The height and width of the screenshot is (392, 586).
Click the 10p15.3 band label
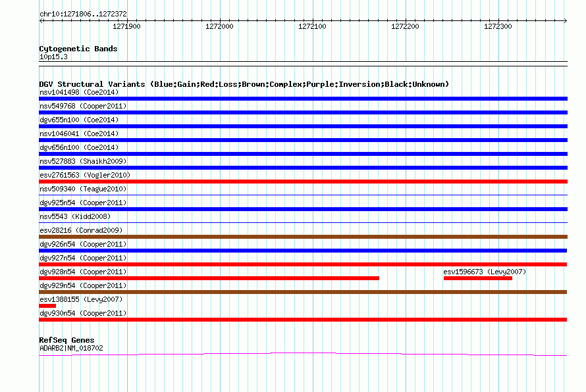click(53, 57)
